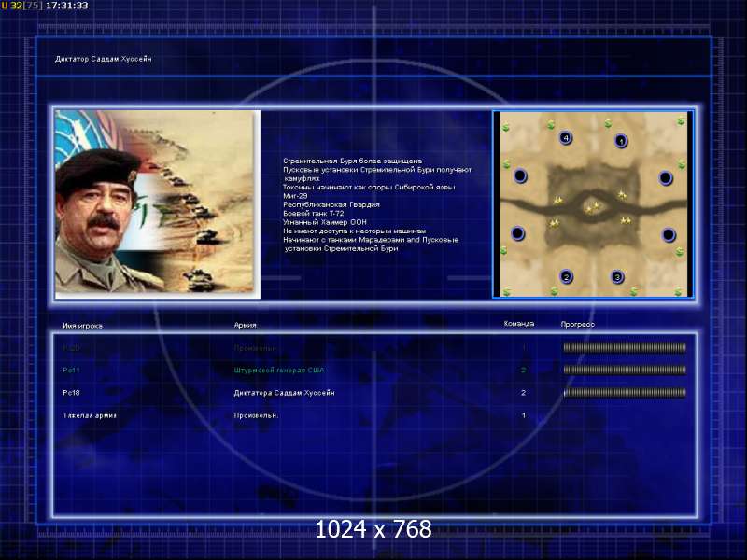This screenshot has height=560, width=747.
Task: Click the bonus line 'Республиканская Гвардия'
Action: click(331, 204)
